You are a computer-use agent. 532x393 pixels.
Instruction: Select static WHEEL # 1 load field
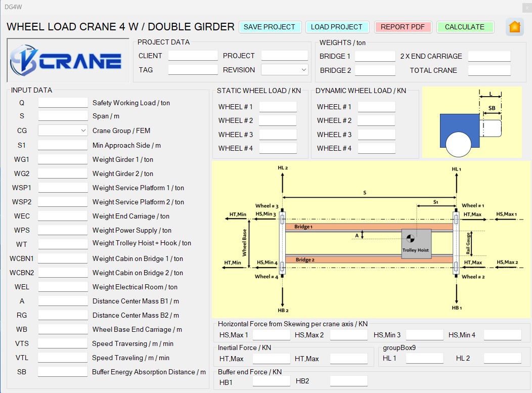278,107
